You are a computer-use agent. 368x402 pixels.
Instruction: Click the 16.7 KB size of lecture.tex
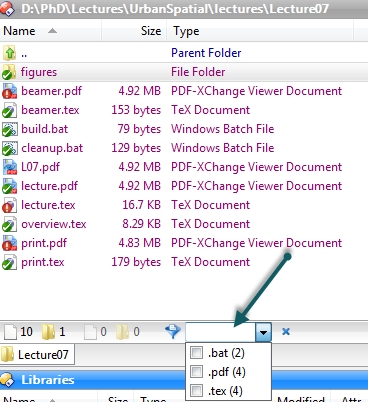pos(141,205)
